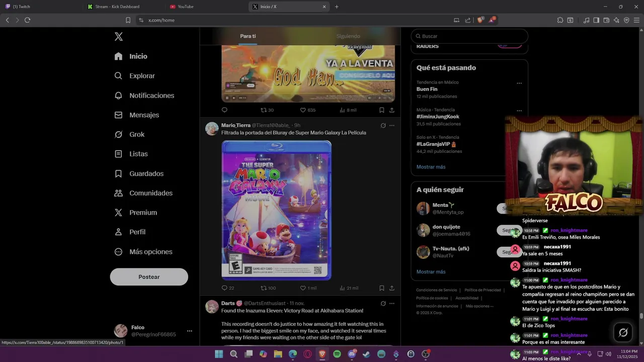Open Mario_Tierra profile avatar
This screenshot has height=362, width=644.
(x=212, y=129)
